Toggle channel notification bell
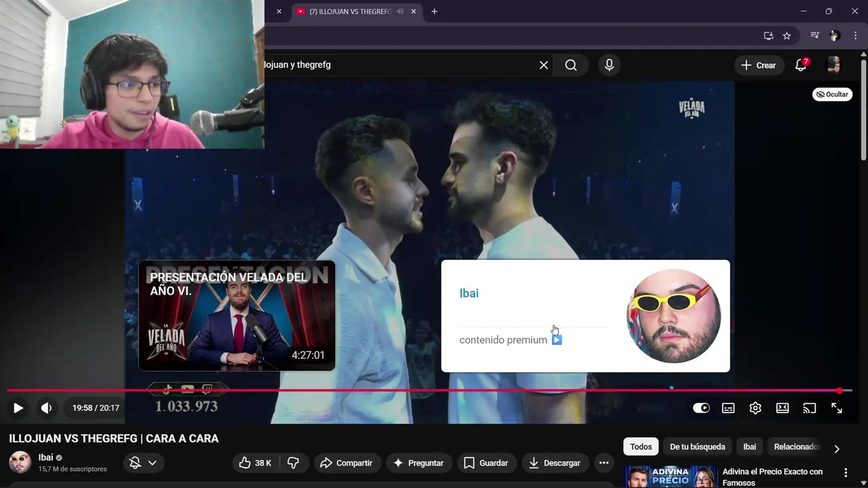The height and width of the screenshot is (488, 868). click(x=135, y=463)
